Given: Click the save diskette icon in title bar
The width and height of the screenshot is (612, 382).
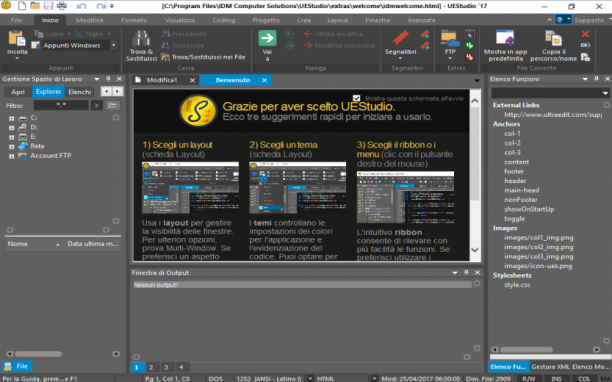Looking at the screenshot, I should point(48,6).
